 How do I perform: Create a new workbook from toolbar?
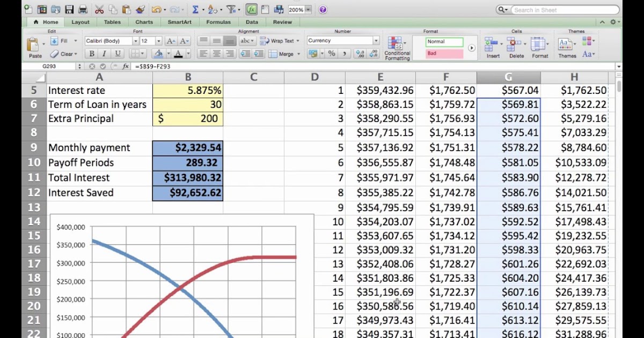tap(28, 9)
